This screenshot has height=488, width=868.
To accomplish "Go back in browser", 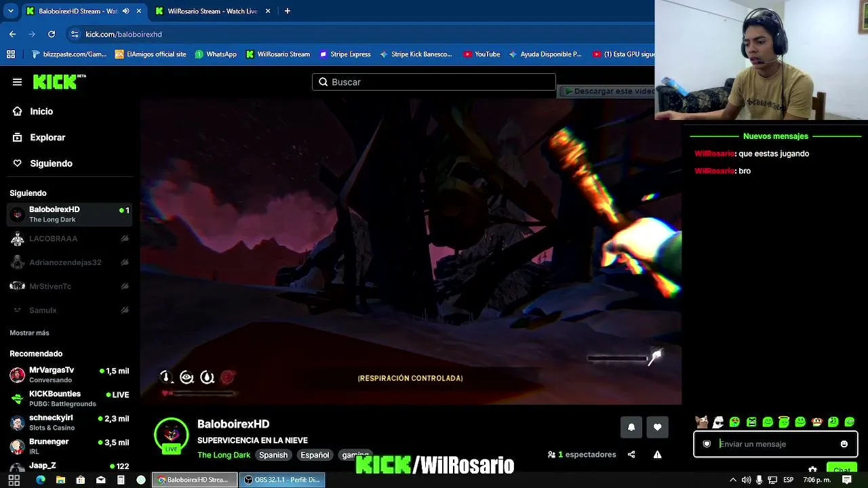I will pyautogui.click(x=12, y=34).
